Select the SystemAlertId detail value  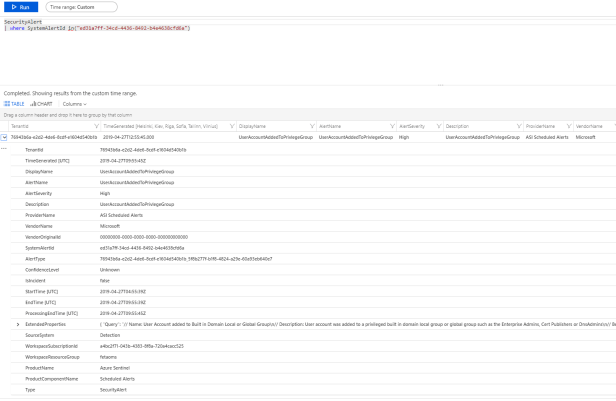(142, 248)
